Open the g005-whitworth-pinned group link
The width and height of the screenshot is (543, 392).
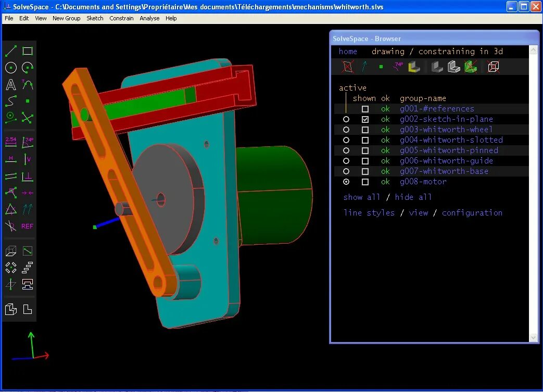[449, 150]
